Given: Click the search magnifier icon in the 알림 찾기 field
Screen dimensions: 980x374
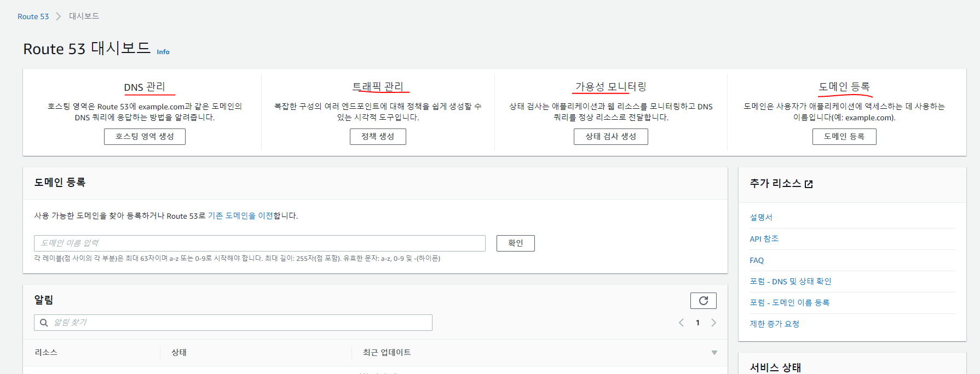Looking at the screenshot, I should (44, 323).
